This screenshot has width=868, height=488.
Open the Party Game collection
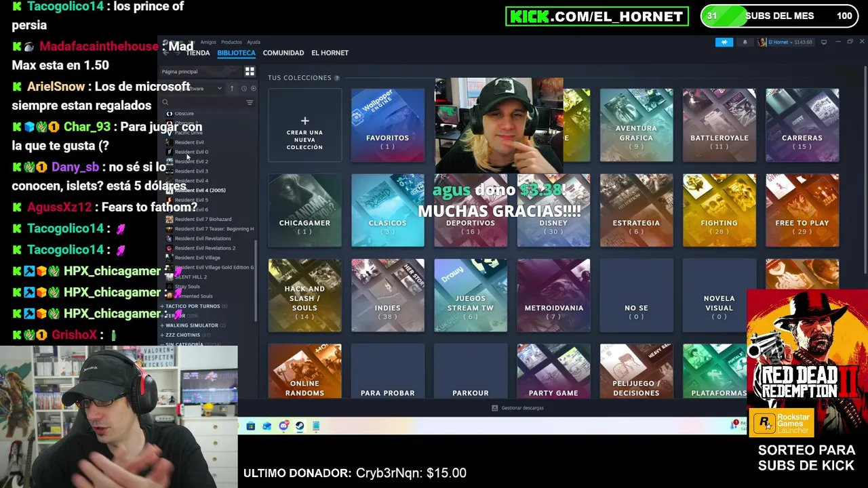(553, 371)
